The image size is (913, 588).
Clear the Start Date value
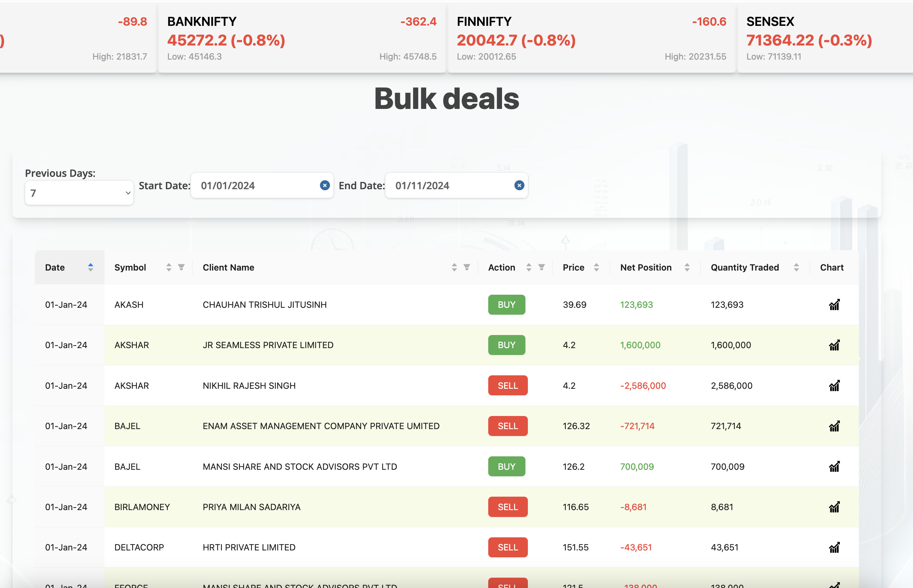point(324,185)
